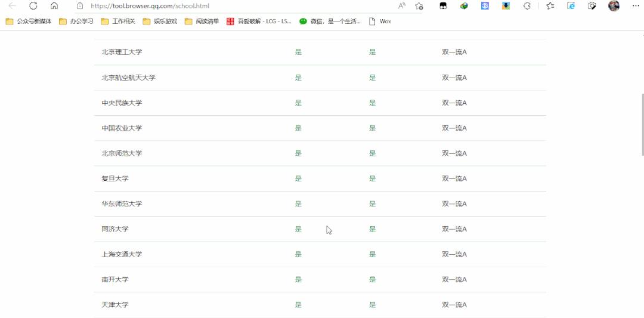Click second 是 in the 南开大学 row
The height and width of the screenshot is (318, 644).
[373, 280]
